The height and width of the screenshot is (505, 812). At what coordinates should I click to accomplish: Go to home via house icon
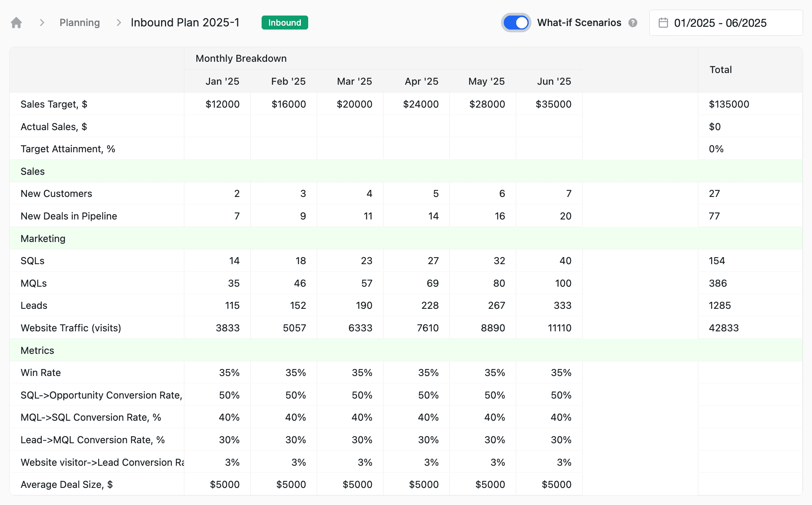click(16, 23)
